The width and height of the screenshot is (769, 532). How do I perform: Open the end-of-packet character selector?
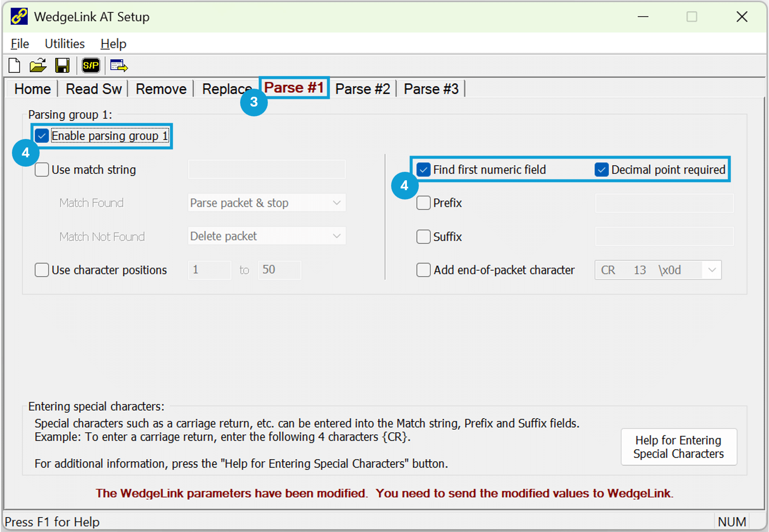point(711,270)
